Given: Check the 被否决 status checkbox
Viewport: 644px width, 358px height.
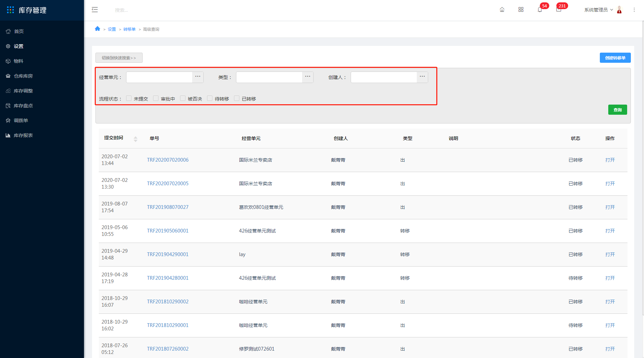Looking at the screenshot, I should coord(183,98).
